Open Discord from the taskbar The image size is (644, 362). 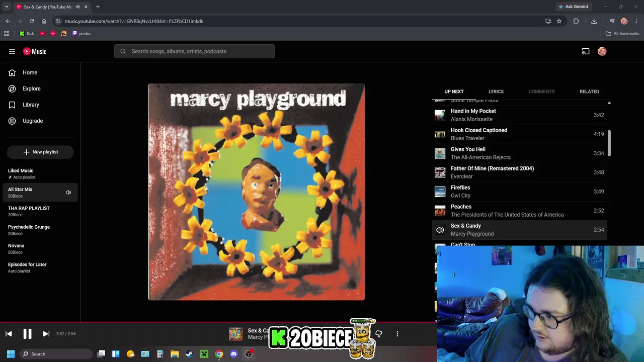click(233, 354)
